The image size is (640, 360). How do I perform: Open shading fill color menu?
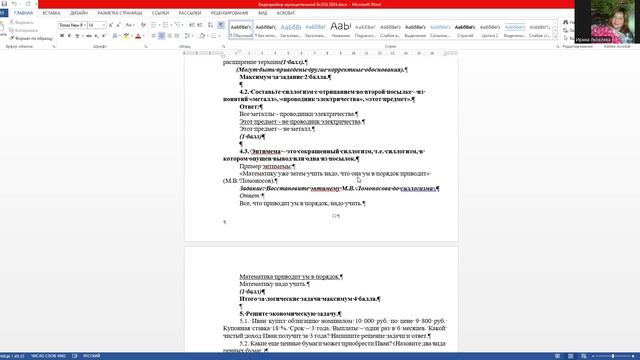tap(202, 36)
